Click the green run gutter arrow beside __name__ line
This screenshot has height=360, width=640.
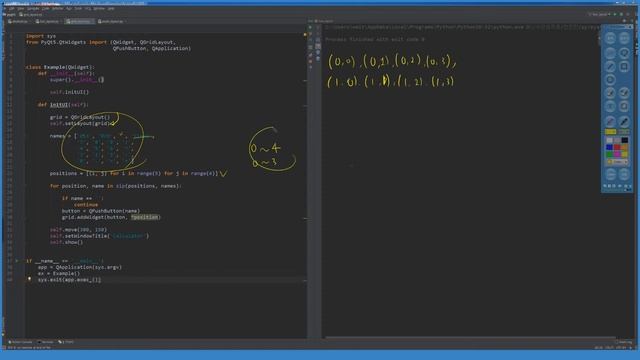[17, 260]
